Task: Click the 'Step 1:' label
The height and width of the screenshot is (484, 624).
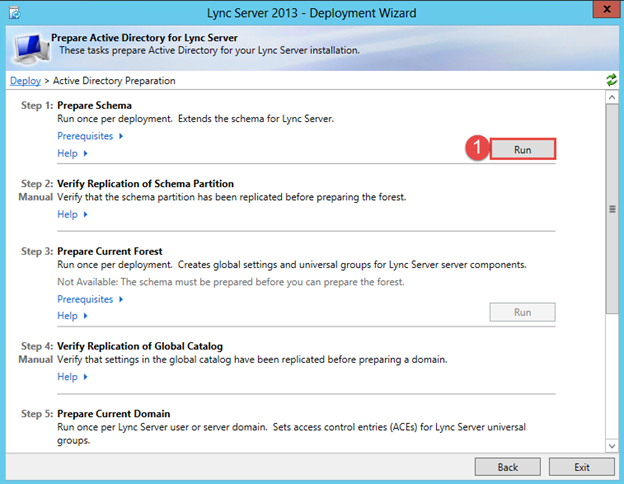Action: tap(37, 105)
